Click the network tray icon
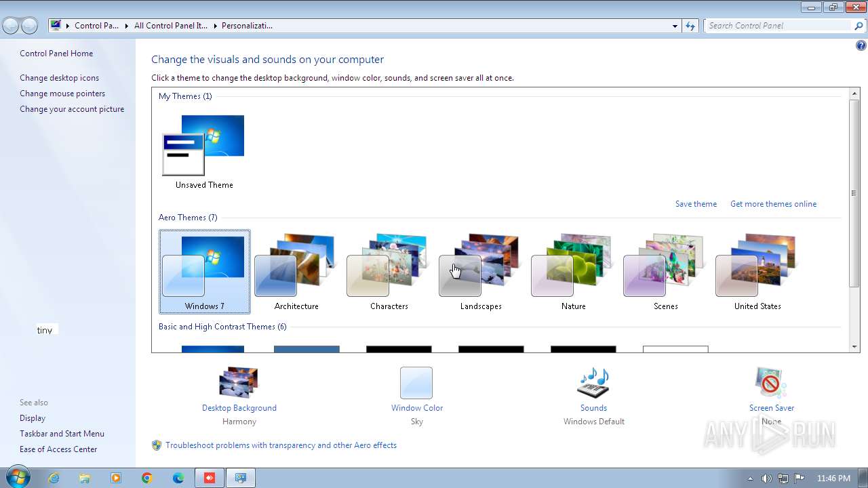 coord(783,479)
